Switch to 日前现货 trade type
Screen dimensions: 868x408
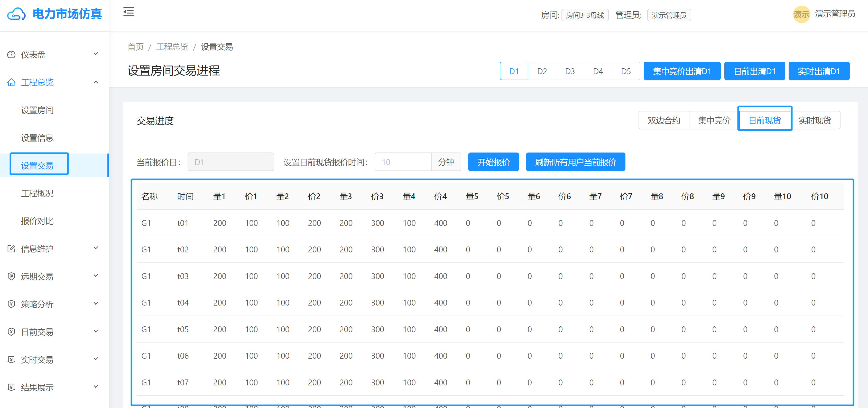pyautogui.click(x=764, y=120)
